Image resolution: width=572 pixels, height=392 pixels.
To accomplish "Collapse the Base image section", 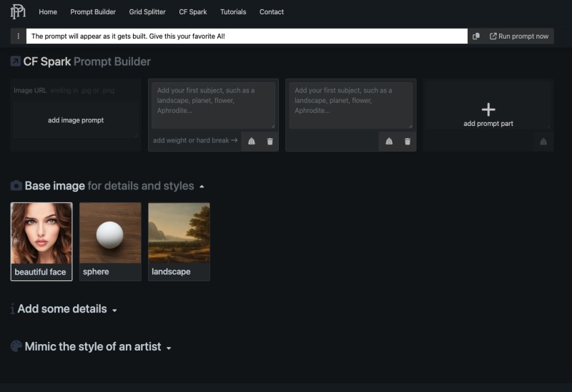I will pyautogui.click(x=202, y=187).
